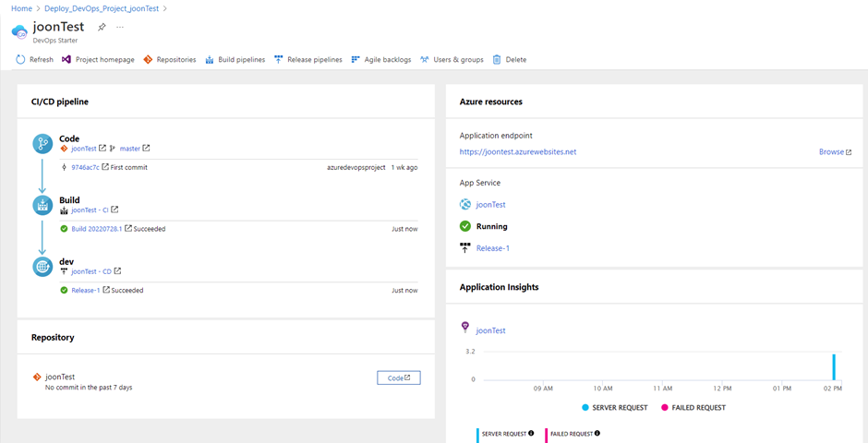Viewport: 868px width, 443px height.
Task: Click release icon beside Release-1 in Azure resources
Action: point(465,247)
